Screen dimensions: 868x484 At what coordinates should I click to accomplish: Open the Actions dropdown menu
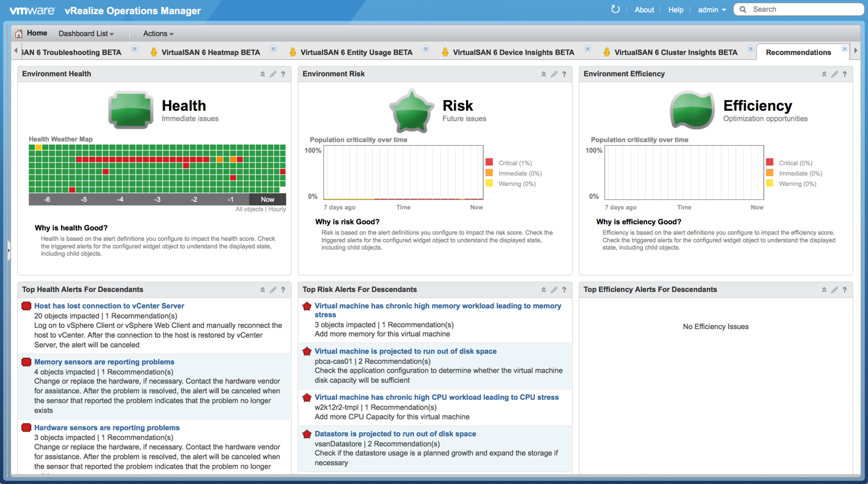[x=158, y=34]
